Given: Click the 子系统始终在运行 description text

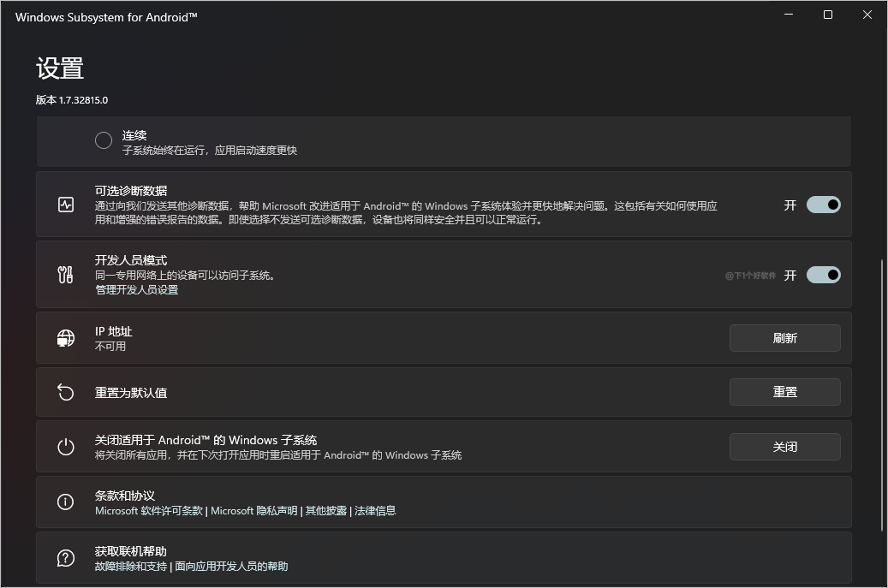Looking at the screenshot, I should (210, 151).
